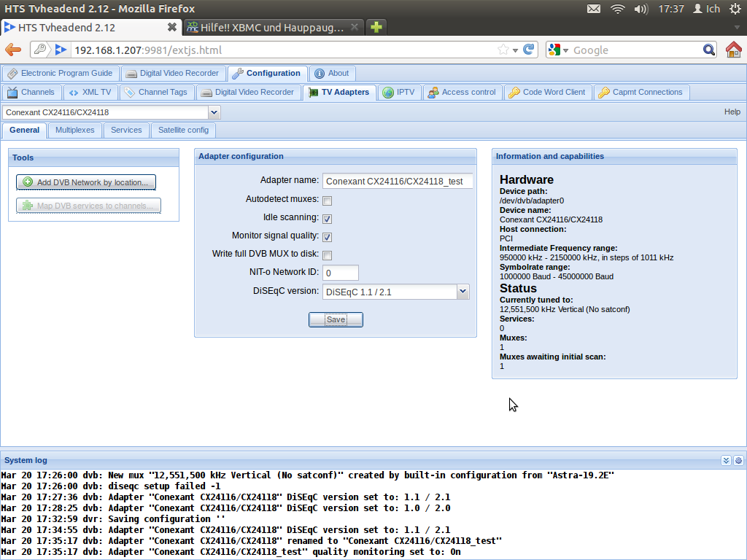Bookmark this page with the star icon
This screenshot has height=560, width=747.
[503, 50]
